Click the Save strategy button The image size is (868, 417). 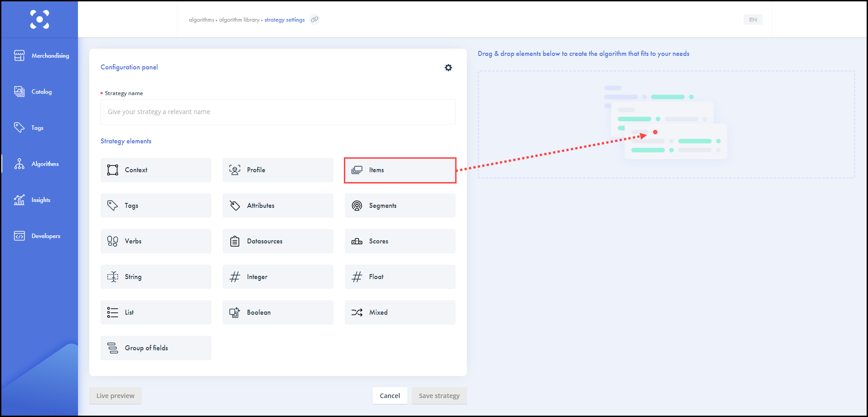click(x=439, y=396)
